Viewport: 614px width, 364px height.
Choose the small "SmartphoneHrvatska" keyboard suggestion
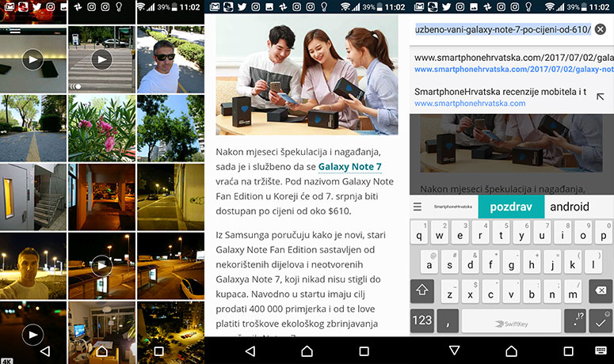(452, 207)
